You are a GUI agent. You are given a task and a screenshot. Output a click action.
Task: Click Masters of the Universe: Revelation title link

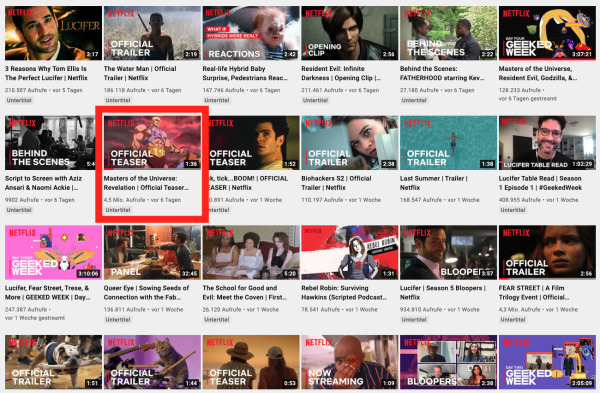click(146, 183)
